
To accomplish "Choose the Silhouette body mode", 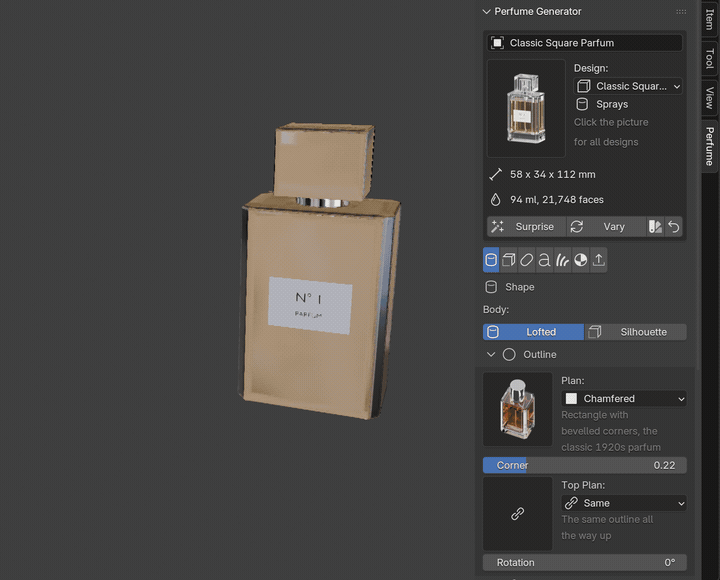I will point(636,332).
